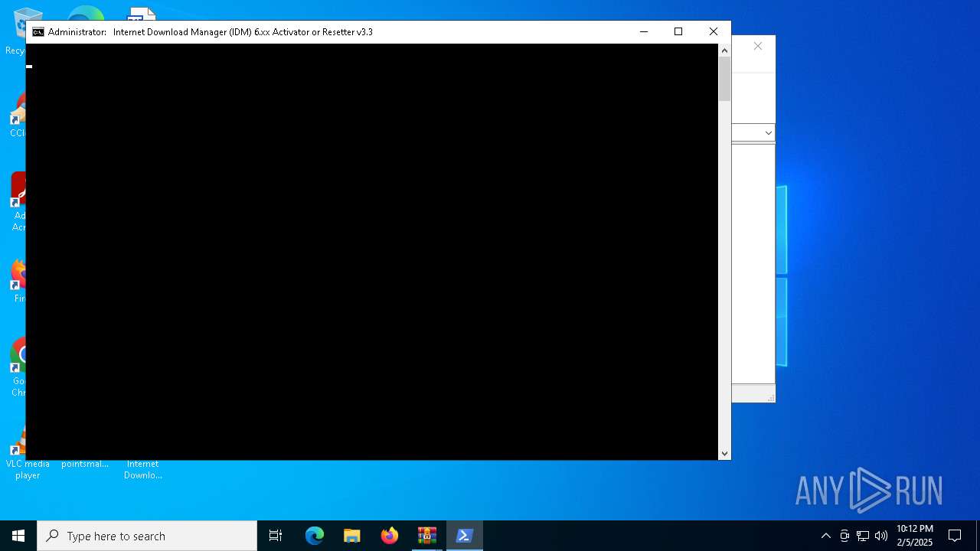Open the volume control tray icon

(x=881, y=536)
